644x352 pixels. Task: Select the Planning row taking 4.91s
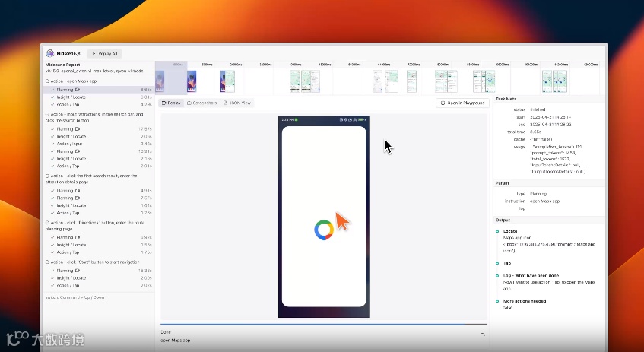coord(99,191)
